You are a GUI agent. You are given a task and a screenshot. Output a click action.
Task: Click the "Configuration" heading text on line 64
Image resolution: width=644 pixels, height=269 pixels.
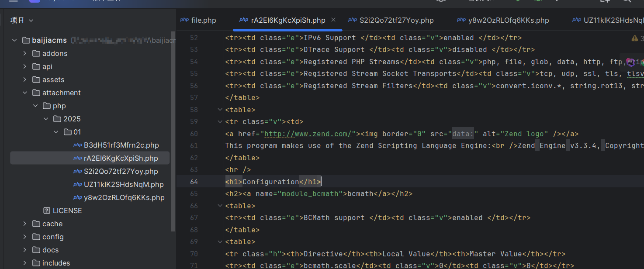271,182
